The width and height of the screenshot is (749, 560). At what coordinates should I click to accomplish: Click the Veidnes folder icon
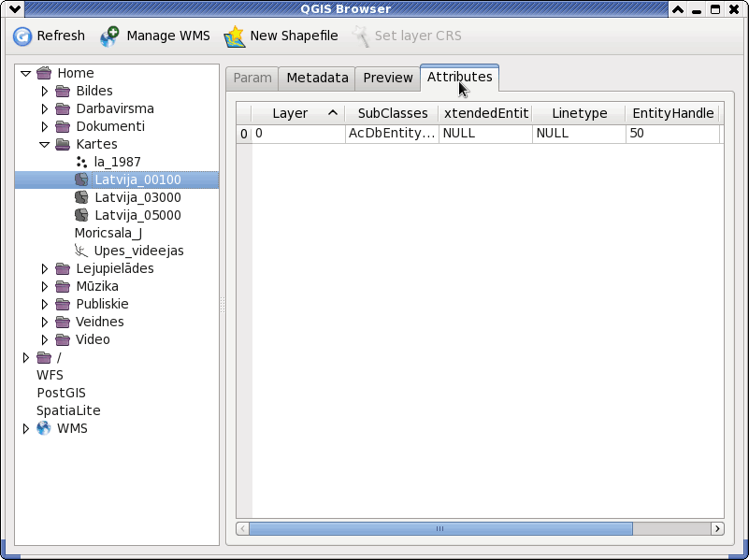pos(63,322)
